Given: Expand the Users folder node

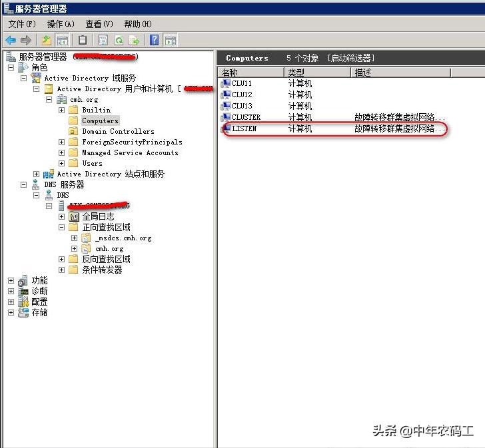Looking at the screenshot, I should pos(61,163).
